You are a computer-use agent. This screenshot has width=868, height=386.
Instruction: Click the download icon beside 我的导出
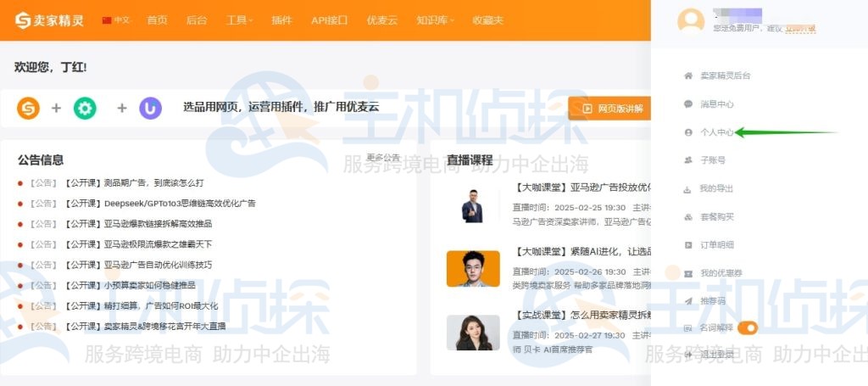pos(688,189)
